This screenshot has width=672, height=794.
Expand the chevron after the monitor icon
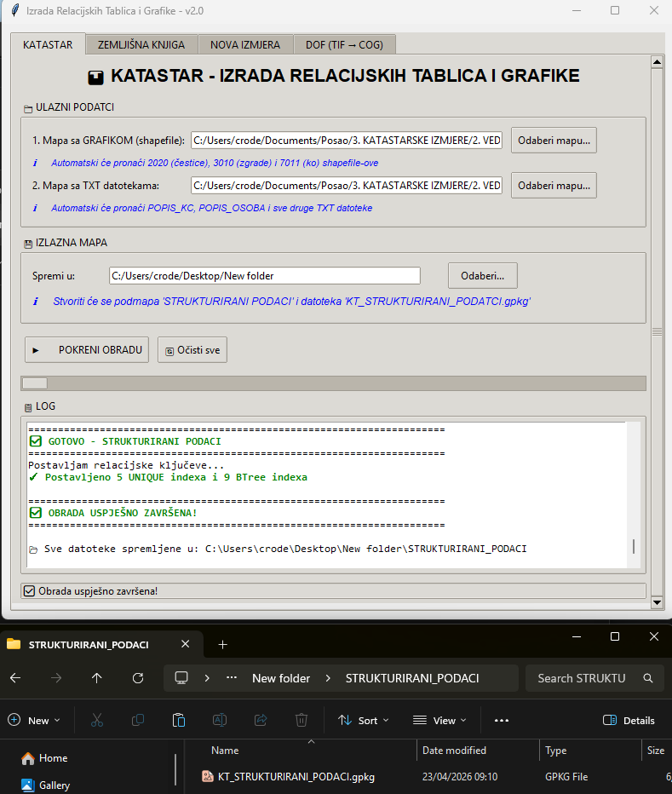(207, 678)
